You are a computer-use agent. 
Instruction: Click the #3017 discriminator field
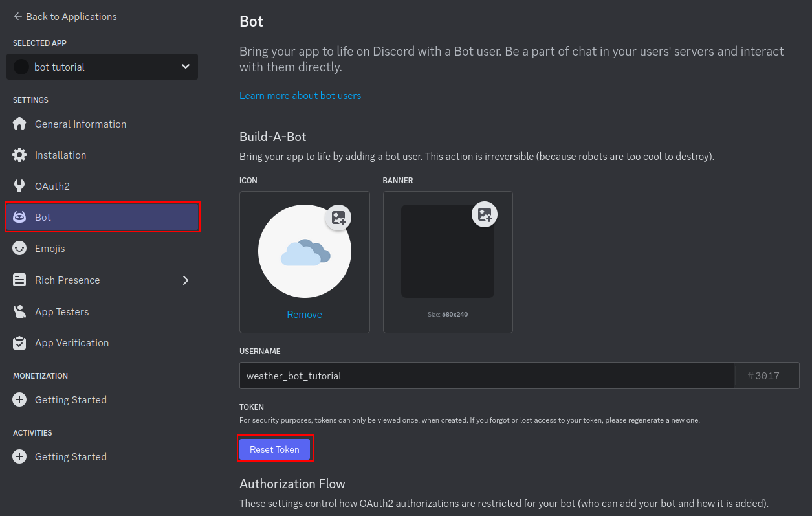[x=767, y=376]
